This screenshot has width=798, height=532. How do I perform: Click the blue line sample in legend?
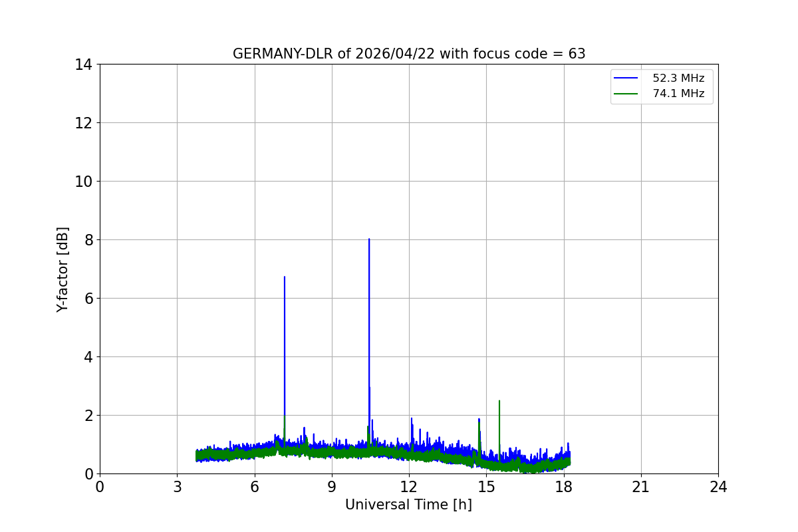coord(626,78)
